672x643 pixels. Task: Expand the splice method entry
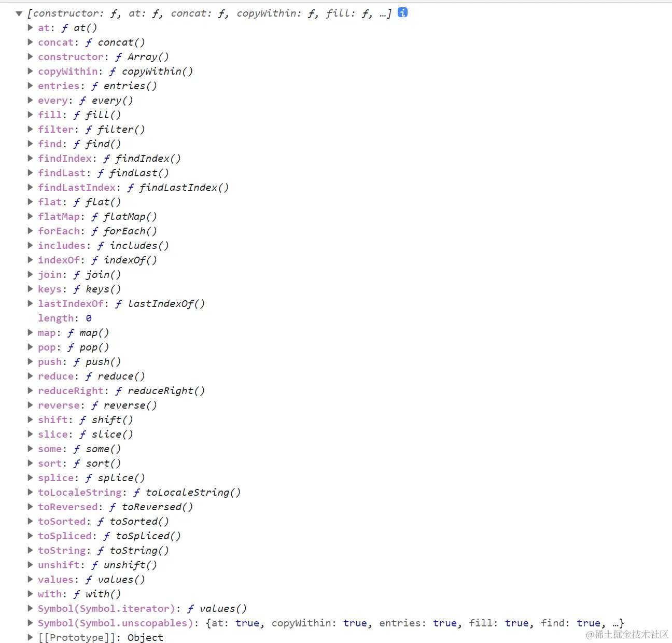click(x=30, y=478)
